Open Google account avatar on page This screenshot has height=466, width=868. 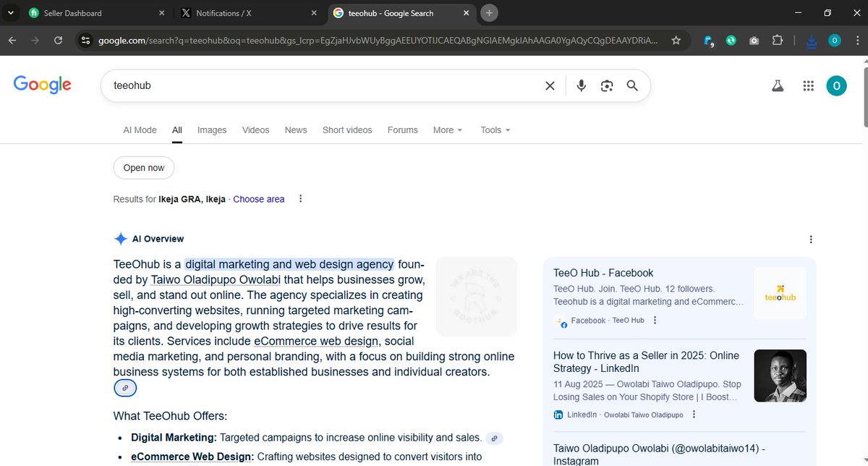click(836, 85)
